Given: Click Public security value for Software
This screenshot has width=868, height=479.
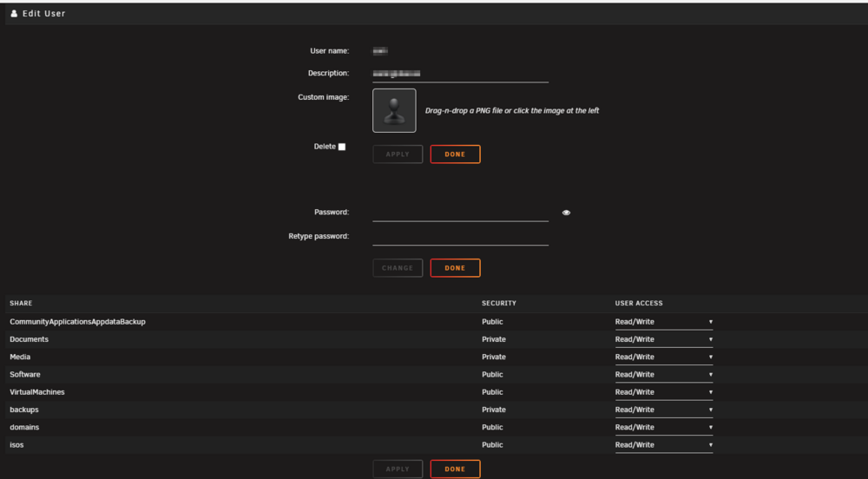Looking at the screenshot, I should pyautogui.click(x=492, y=375).
